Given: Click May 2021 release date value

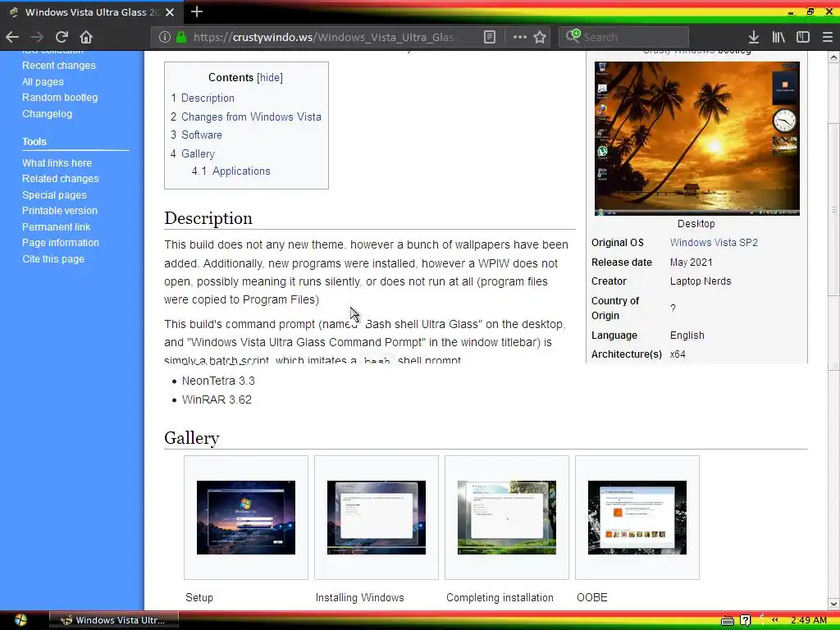Looking at the screenshot, I should click(x=691, y=262).
